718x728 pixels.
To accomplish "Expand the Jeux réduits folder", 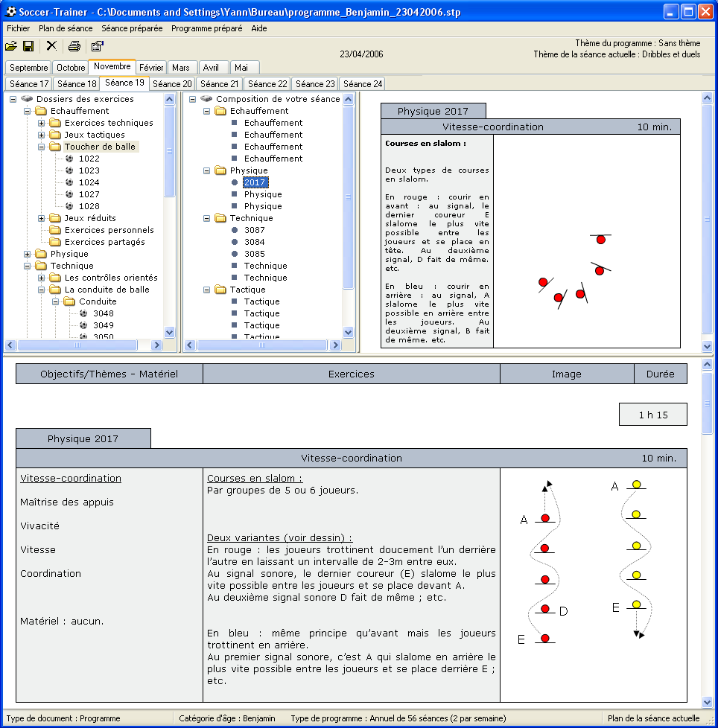I will (41, 218).
